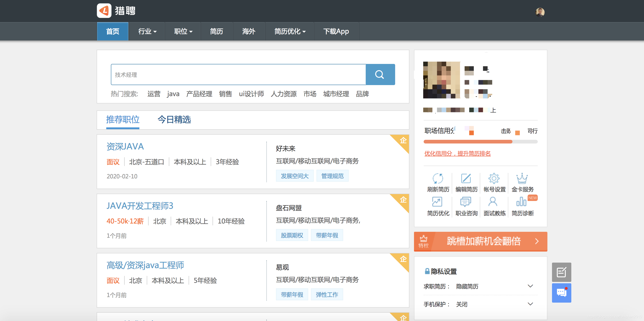This screenshot has height=321, width=644.
Task: Open 编辑简历 edit resume icon
Action: [x=466, y=178]
